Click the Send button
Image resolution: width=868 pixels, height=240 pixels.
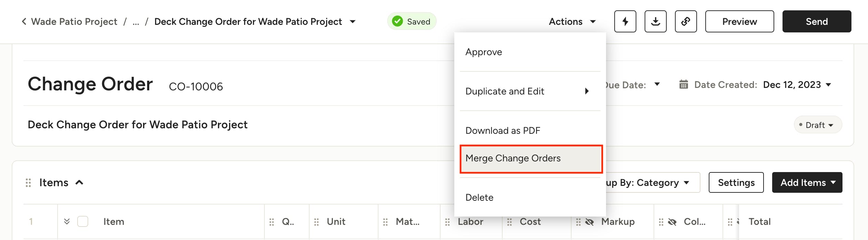coord(816,21)
